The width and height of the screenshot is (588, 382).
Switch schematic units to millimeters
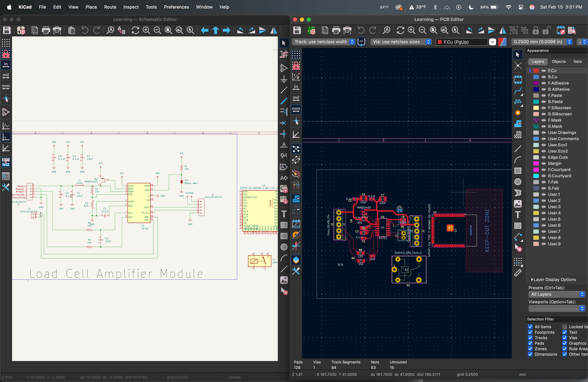tap(6, 87)
